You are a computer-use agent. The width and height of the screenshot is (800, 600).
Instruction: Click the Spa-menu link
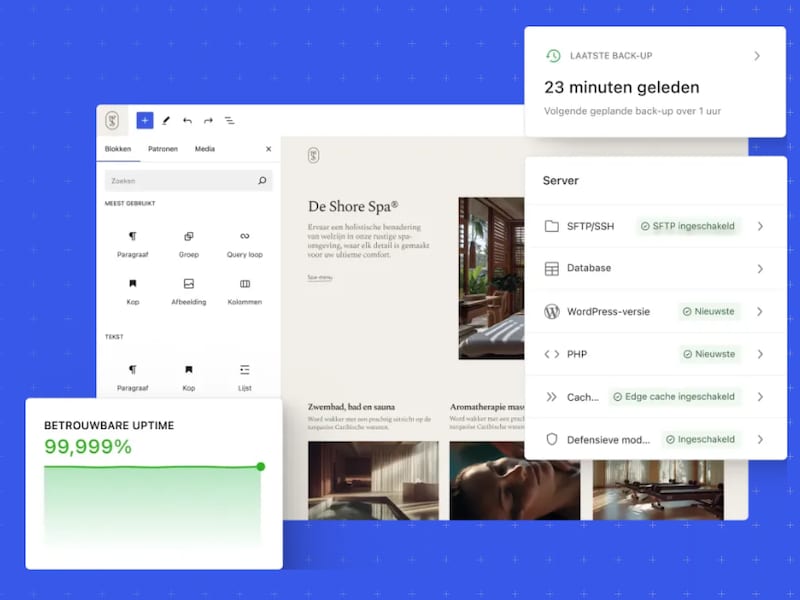tap(320, 278)
